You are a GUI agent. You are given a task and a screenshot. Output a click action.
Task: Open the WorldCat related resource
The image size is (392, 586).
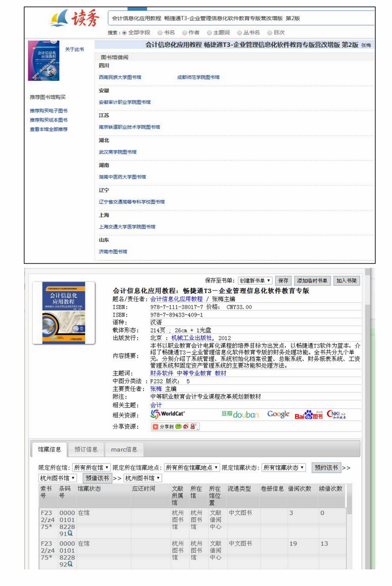tap(167, 414)
